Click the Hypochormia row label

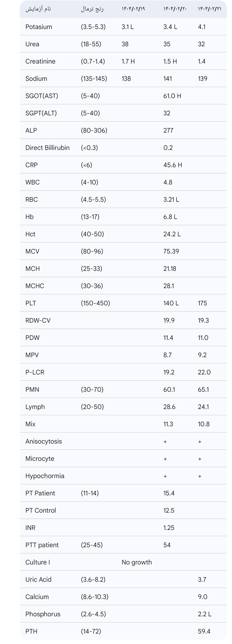[x=45, y=476]
